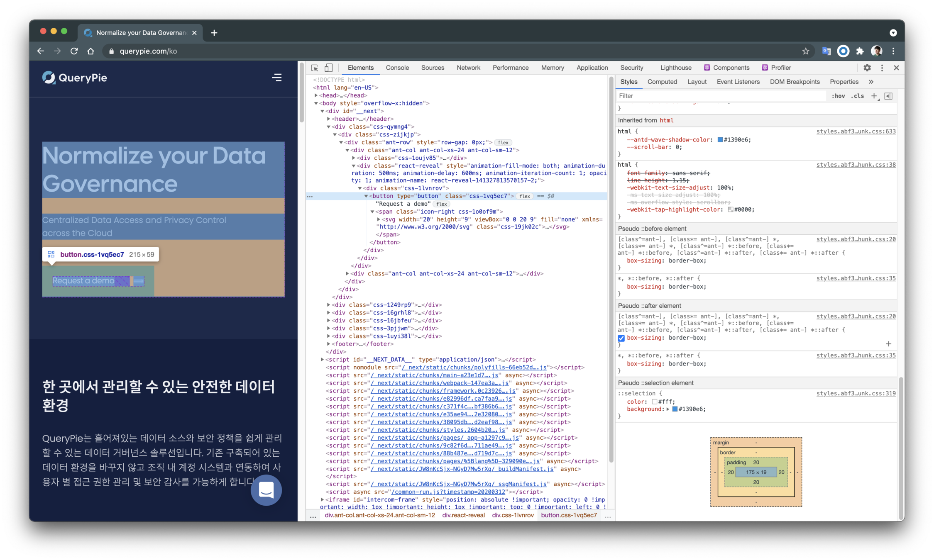Switch to the Console tab
This screenshot has width=934, height=560.
[x=397, y=68]
